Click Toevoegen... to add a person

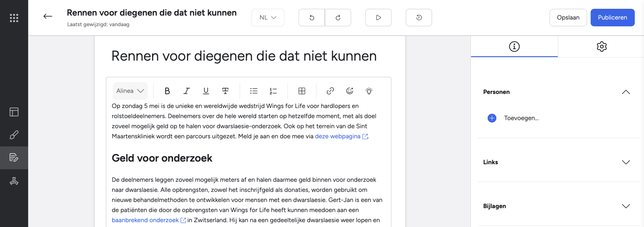[521, 118]
